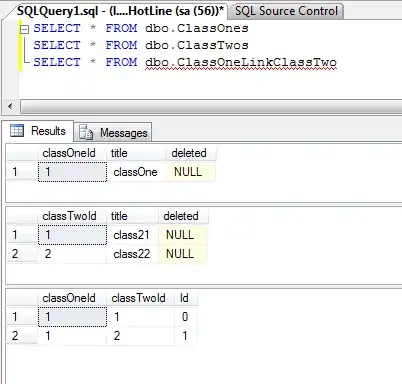The image size is (402, 384).
Task: Select the Id cell with value 0
Action: (186, 317)
